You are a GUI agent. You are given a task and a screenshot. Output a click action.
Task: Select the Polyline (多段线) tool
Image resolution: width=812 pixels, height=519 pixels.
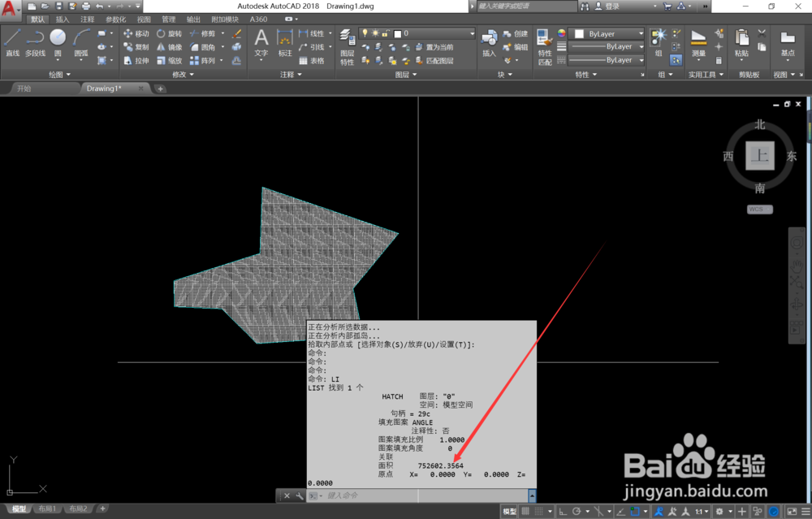[x=35, y=42]
